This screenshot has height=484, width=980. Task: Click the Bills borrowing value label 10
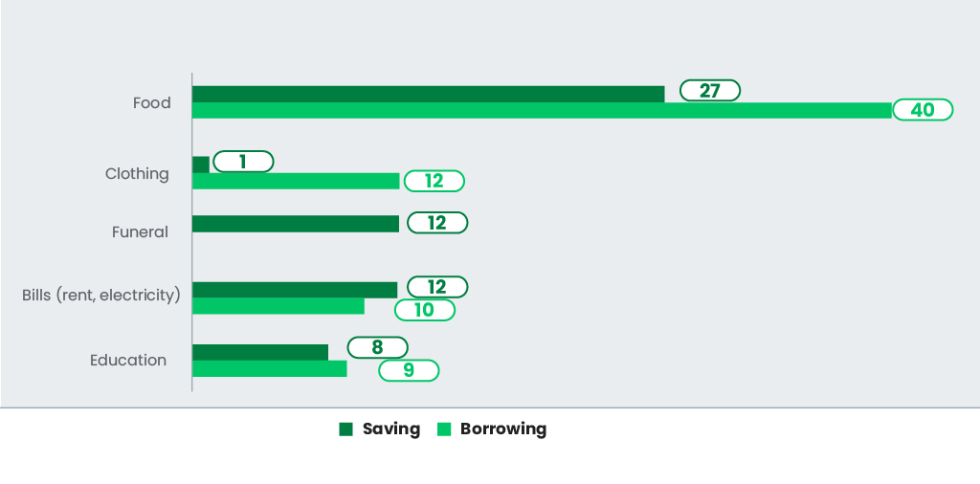point(424,310)
